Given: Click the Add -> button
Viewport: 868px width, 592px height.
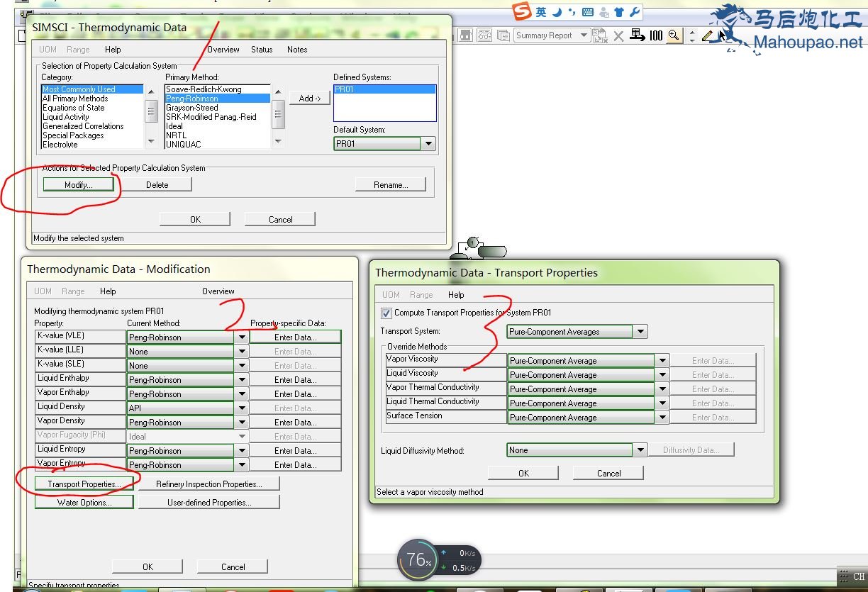Looking at the screenshot, I should coord(310,99).
